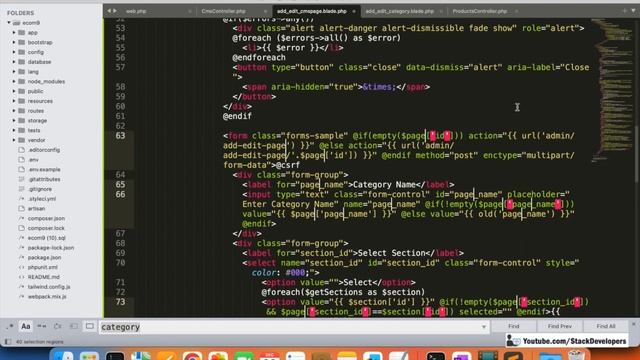
Task: Select the vendor folder
Action: pos(36,140)
